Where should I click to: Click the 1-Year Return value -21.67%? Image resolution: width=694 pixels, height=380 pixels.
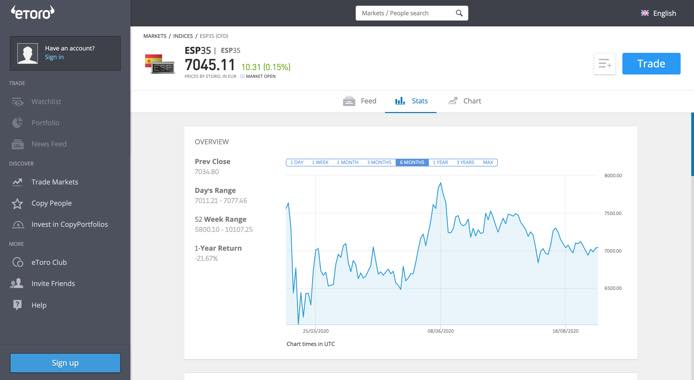point(206,258)
